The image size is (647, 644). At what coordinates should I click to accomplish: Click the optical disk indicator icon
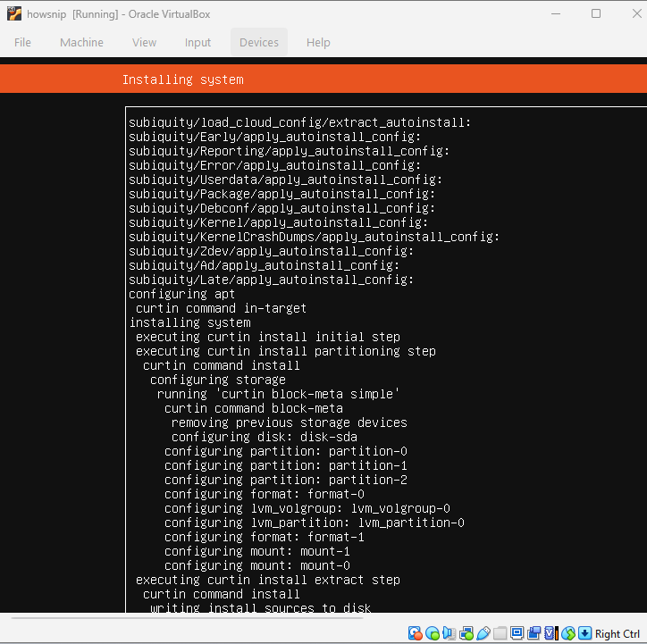tap(433, 633)
